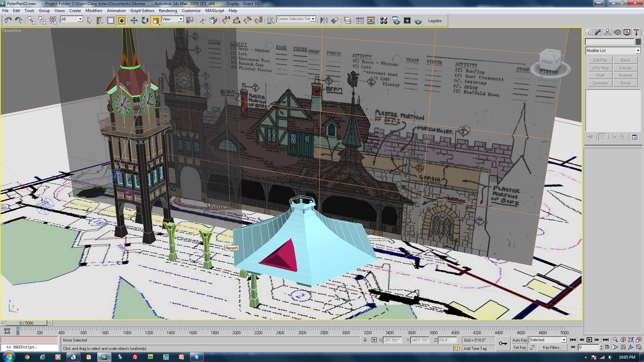The image size is (644, 362).
Task: Choose the Rectangular Selection Region tool
Action: (x=110, y=21)
